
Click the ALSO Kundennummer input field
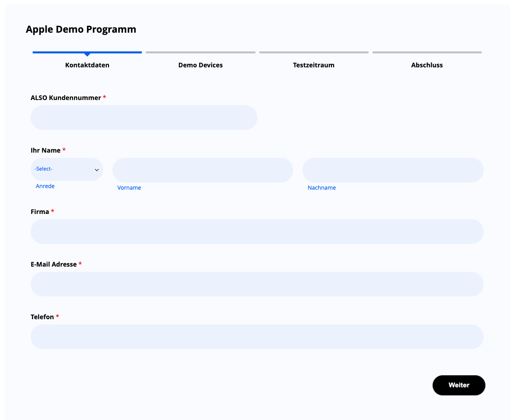coord(144,118)
